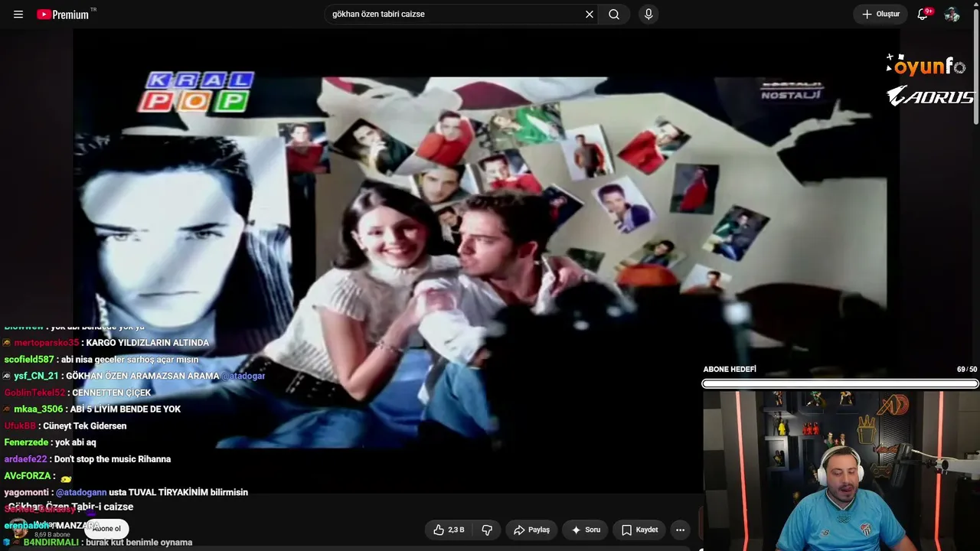Click the Paylaş share button
Image resolution: width=980 pixels, height=551 pixels.
(x=531, y=530)
